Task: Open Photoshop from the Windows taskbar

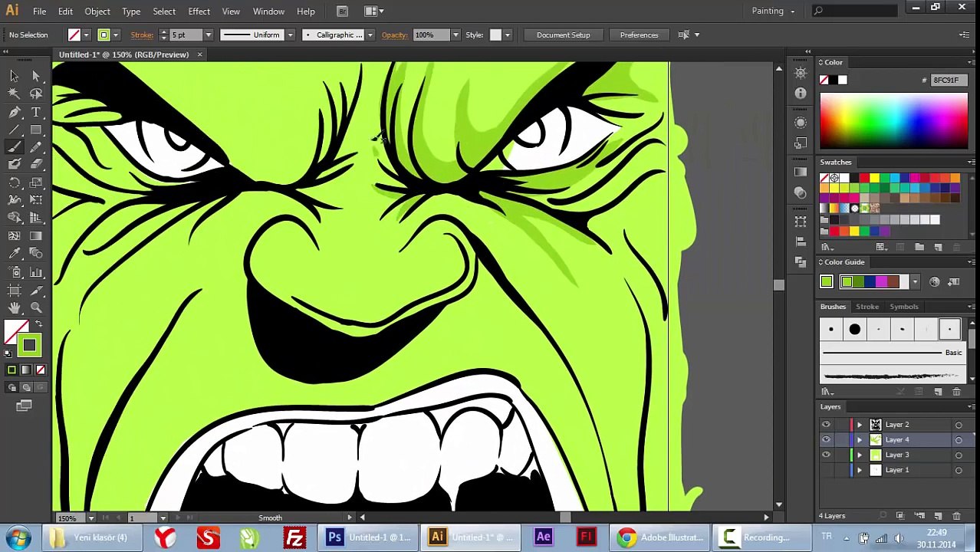Action: coord(370,537)
